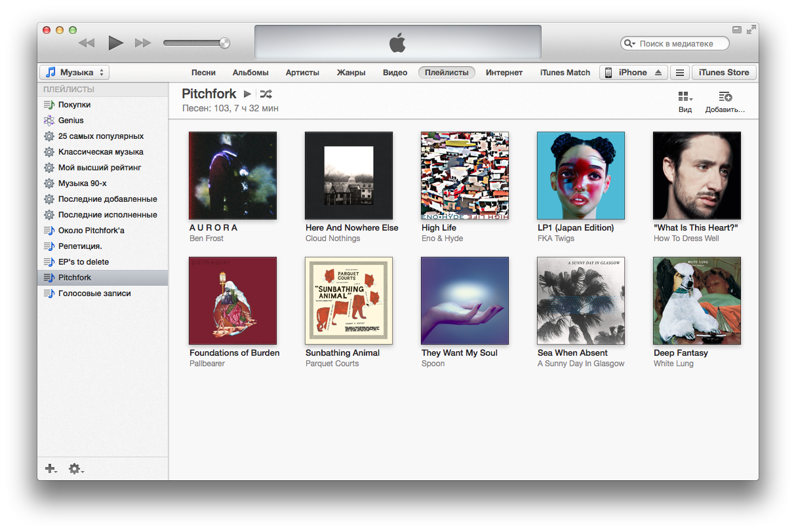Open the Музыка library dropdown
Viewport: 796px width, 532px height.
74,73
